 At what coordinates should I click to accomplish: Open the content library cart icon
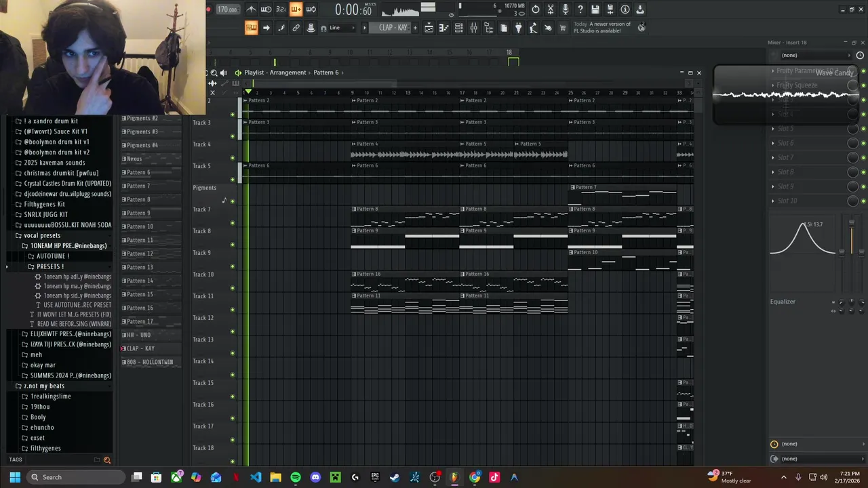tap(563, 28)
